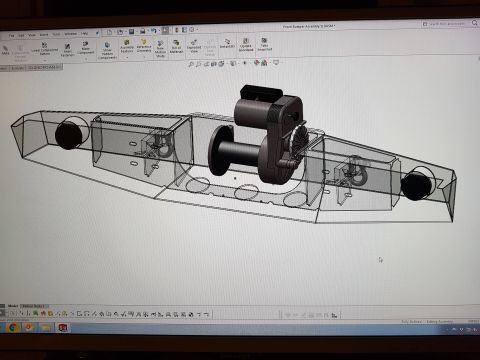480x360 pixels.
Task: Click the Move Component tool
Action: coord(86,48)
